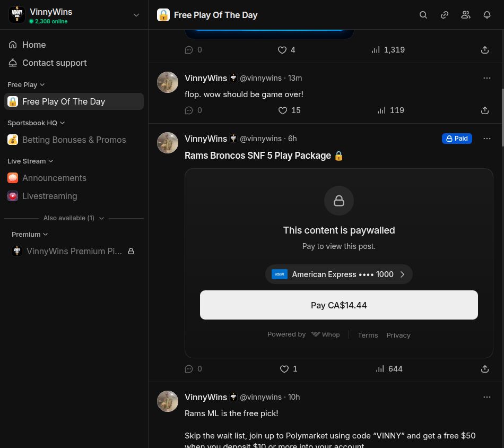Image resolution: width=504 pixels, height=448 pixels.
Task: Click 'Rams ML is the free pick!' text
Action: click(x=231, y=413)
